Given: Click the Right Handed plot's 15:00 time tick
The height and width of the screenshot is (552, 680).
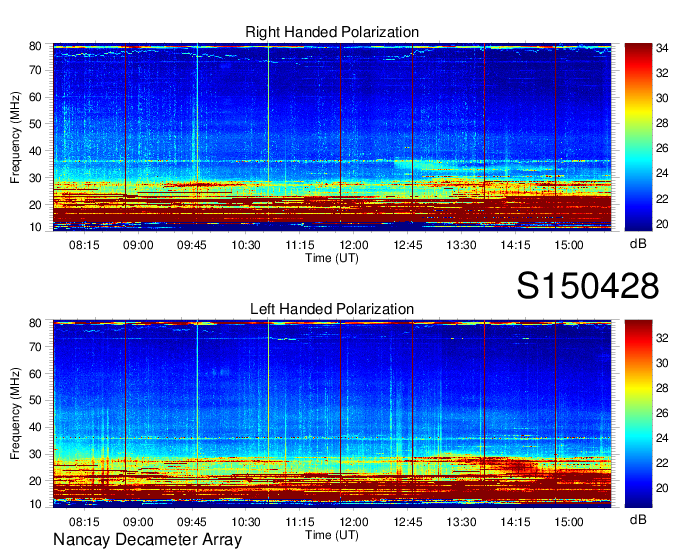Looking at the screenshot, I should [569, 245].
